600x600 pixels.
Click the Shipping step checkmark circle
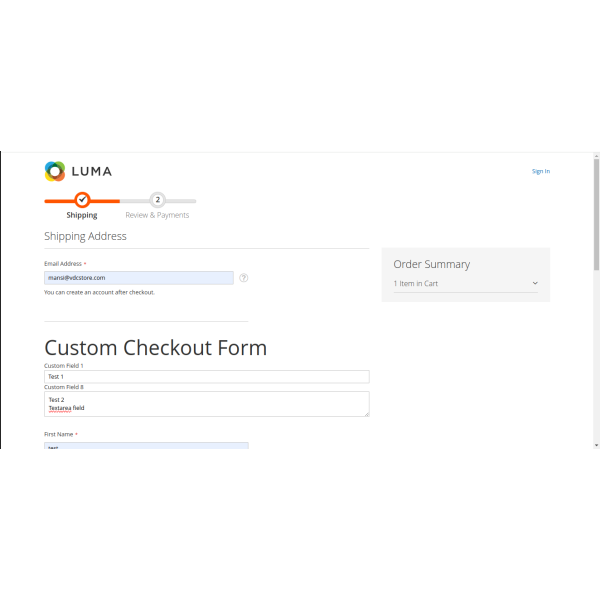pyautogui.click(x=82, y=200)
